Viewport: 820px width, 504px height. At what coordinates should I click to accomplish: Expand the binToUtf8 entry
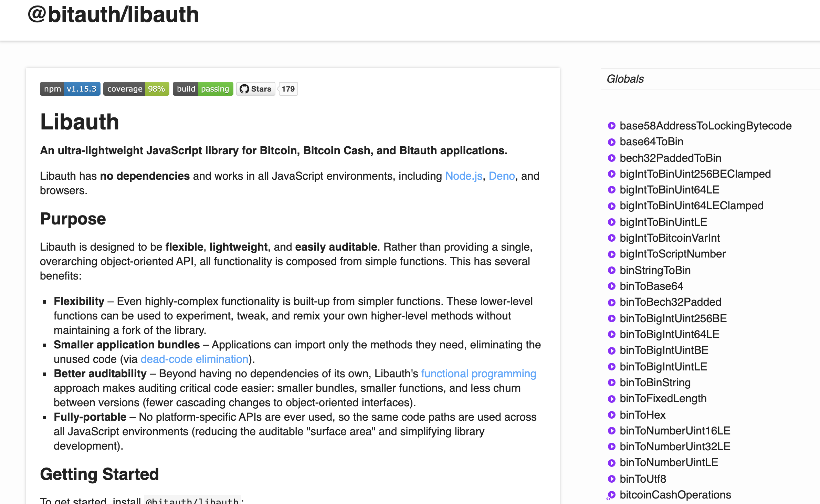(642, 479)
